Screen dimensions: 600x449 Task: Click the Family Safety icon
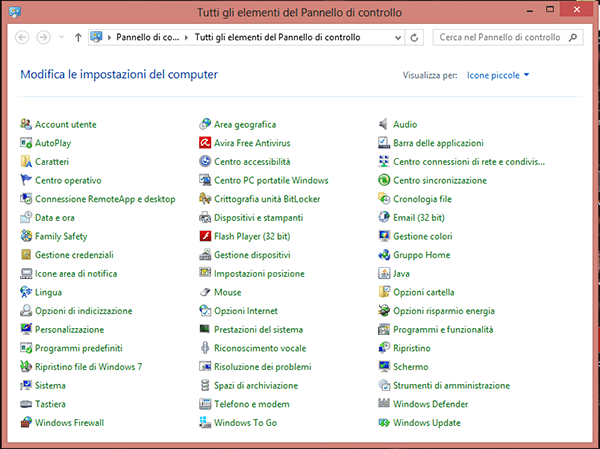26,236
